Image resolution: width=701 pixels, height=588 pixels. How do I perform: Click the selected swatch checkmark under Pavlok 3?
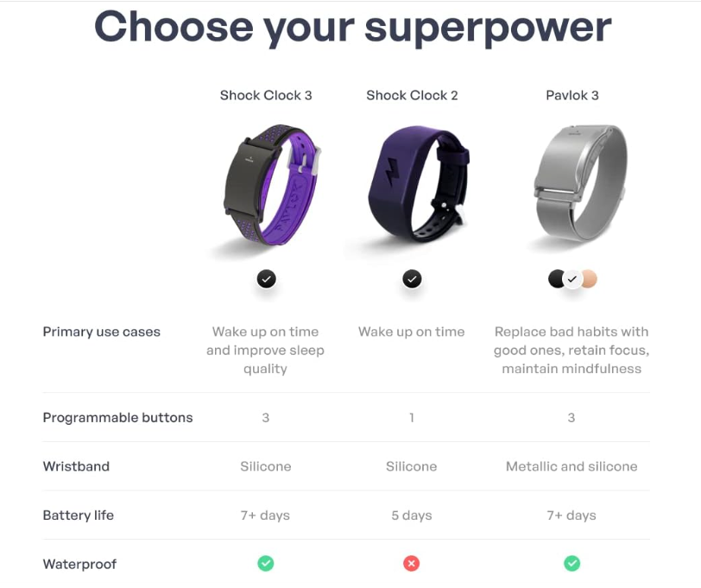(572, 278)
